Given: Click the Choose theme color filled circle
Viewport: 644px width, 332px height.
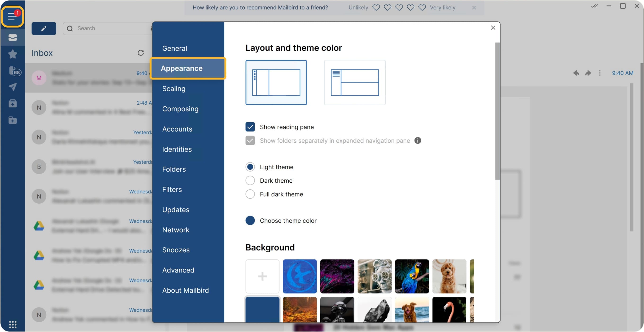Looking at the screenshot, I should [250, 220].
